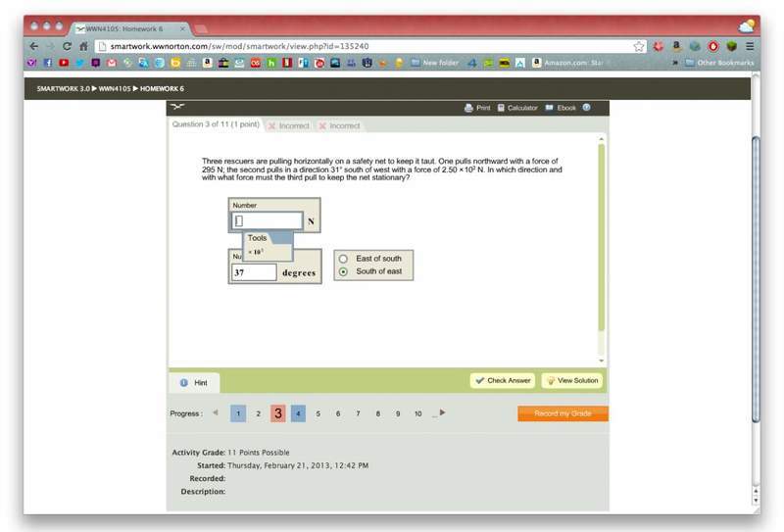Image resolution: width=784 pixels, height=532 pixels.
Task: Go to WWN4105 breadcrumb link
Action: pyautogui.click(x=115, y=88)
